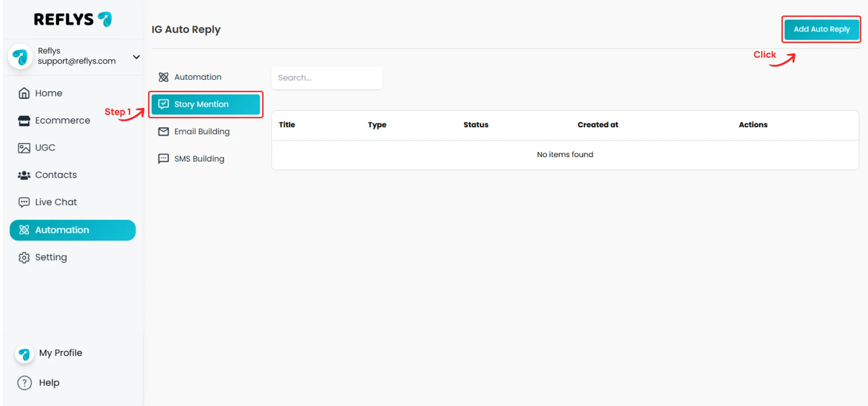Open Contacts via the people icon
The width and height of the screenshot is (868, 406).
pos(24,175)
